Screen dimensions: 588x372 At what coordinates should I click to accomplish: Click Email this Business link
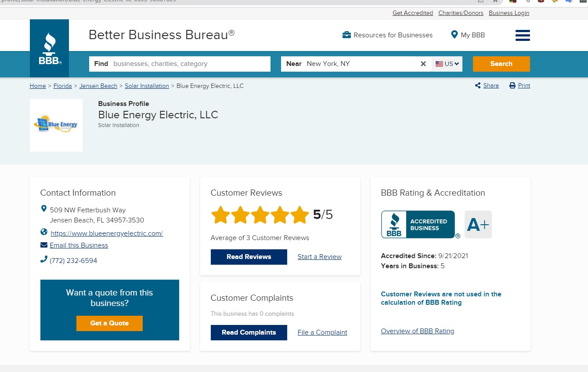pos(79,245)
